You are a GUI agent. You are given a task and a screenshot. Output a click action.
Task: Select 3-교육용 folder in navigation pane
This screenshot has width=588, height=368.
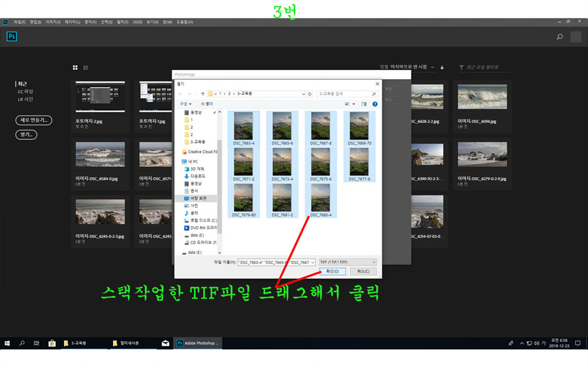click(195, 142)
